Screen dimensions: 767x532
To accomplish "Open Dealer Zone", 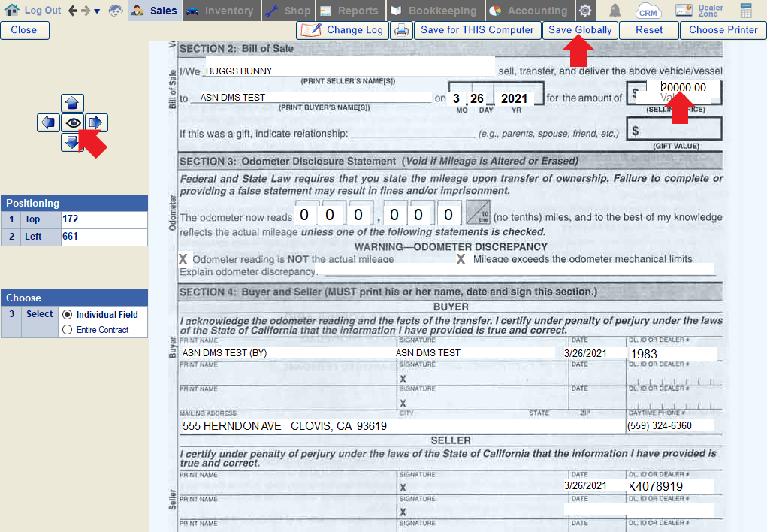I will (699, 11).
